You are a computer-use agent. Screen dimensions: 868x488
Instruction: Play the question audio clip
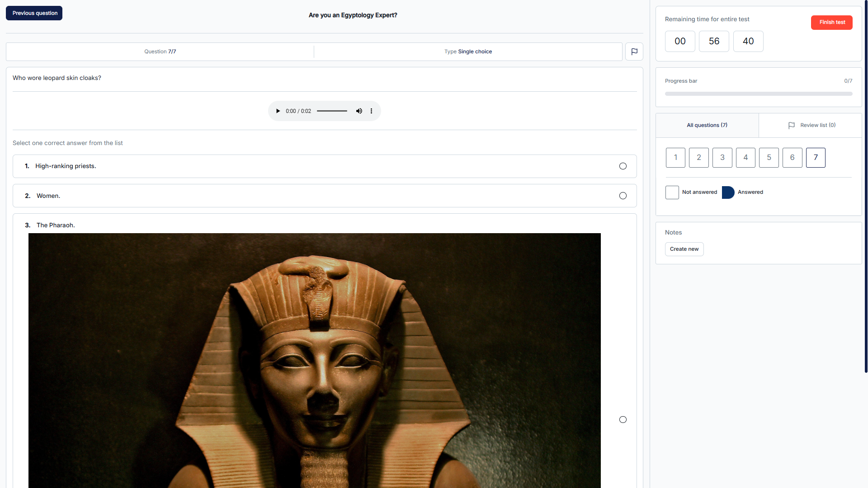[x=278, y=111]
